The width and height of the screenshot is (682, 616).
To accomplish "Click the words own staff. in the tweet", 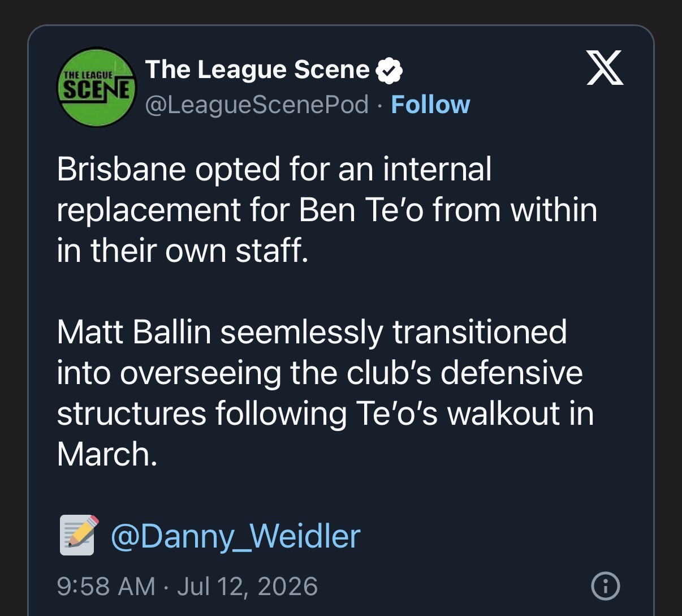I will (x=237, y=251).
